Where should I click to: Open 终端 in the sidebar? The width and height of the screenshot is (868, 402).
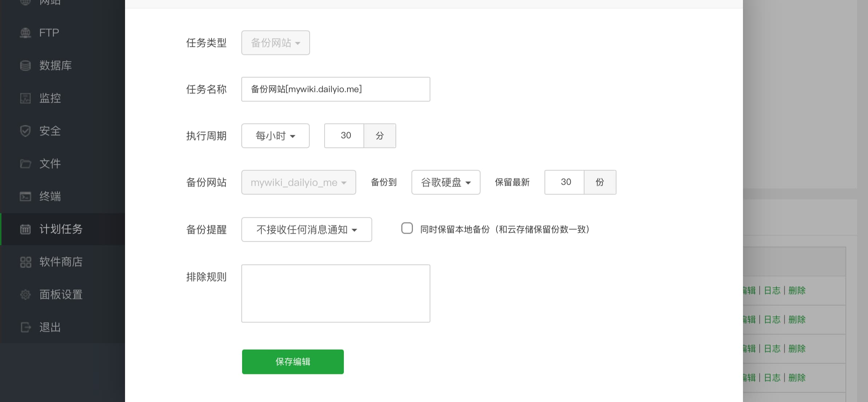click(x=63, y=196)
